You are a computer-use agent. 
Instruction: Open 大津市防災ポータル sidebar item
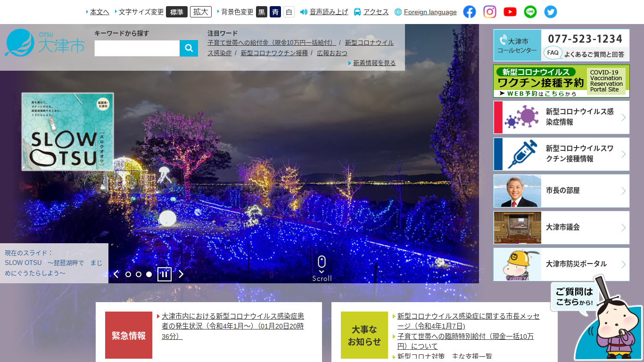click(x=561, y=264)
